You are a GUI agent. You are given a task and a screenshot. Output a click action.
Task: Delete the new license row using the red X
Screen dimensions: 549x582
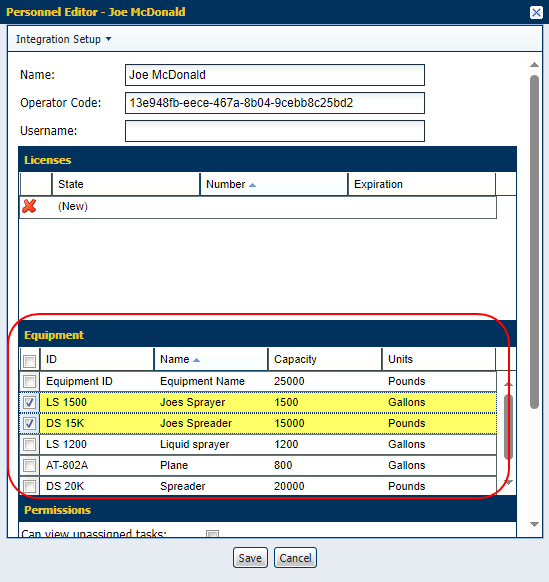[29, 206]
